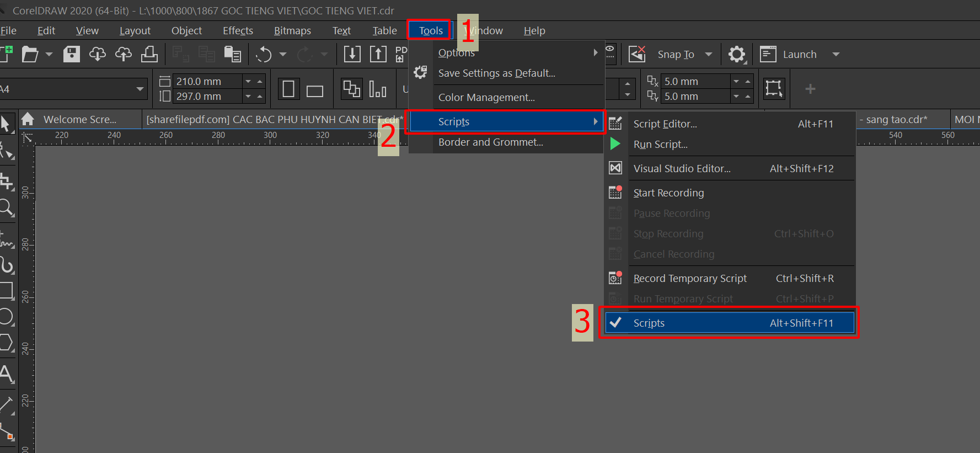Open page height 297.0 mm dropdown
The height and width of the screenshot is (453, 980).
coord(248,96)
